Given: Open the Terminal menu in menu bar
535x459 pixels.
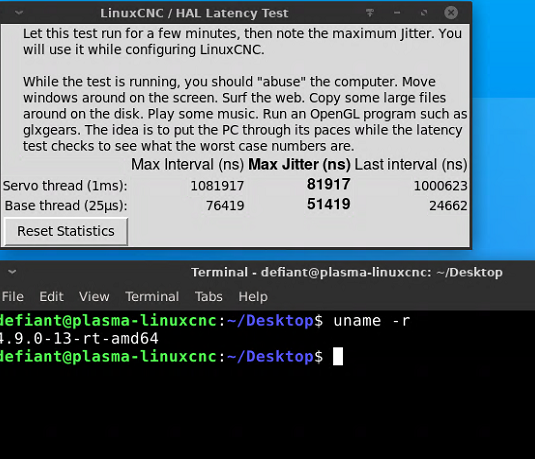Looking at the screenshot, I should 152,297.
